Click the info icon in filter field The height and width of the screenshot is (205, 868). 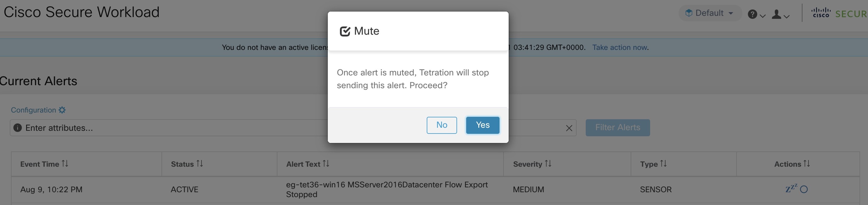[18, 128]
